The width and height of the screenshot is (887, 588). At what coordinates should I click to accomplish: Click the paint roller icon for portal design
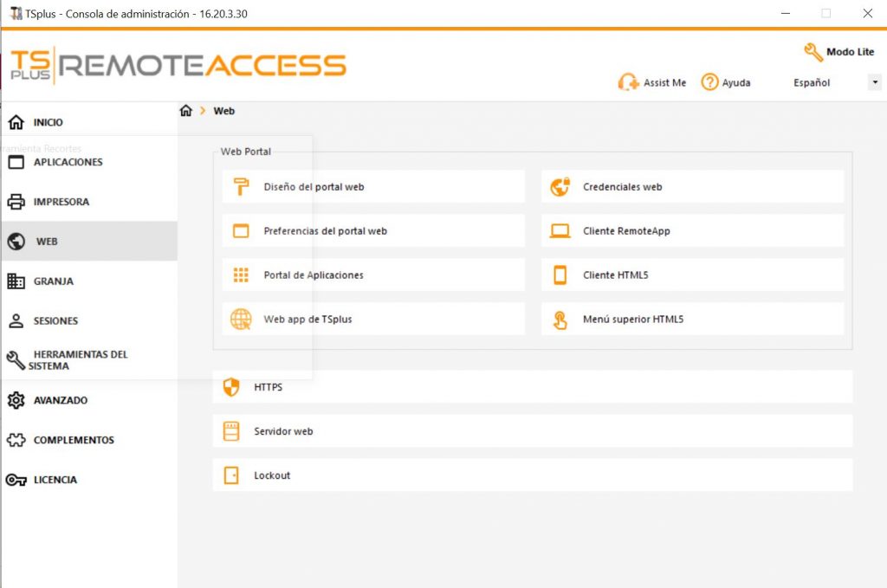[x=241, y=186]
